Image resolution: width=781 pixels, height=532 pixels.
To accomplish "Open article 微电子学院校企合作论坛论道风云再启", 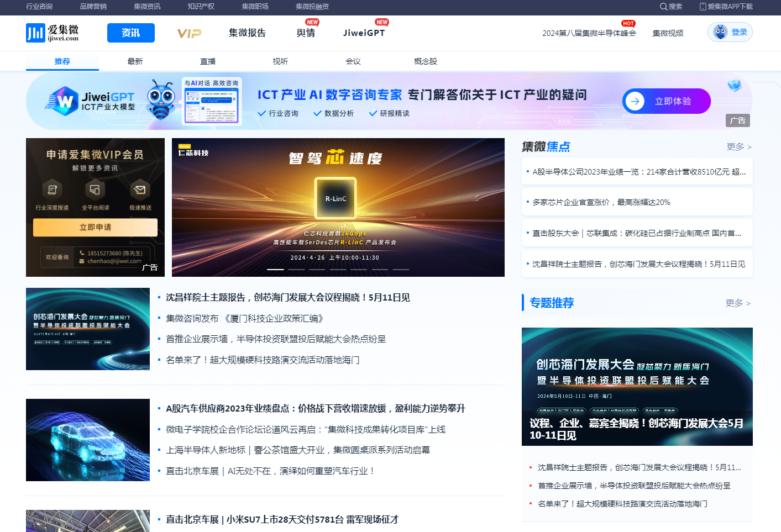I will 306,429.
